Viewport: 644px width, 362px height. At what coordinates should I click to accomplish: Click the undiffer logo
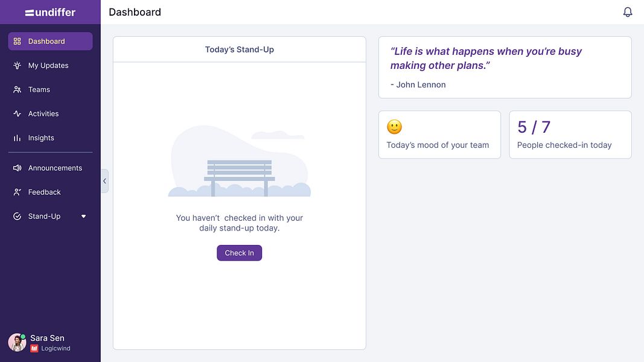coord(50,12)
